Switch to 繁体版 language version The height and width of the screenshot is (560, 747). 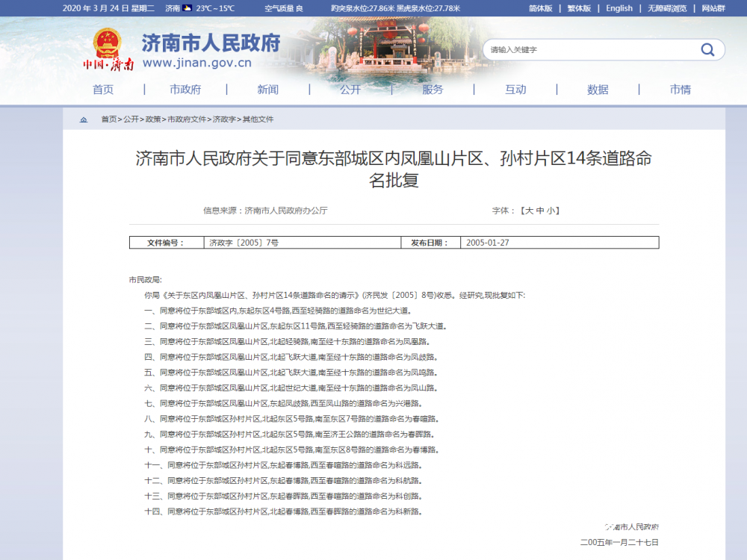579,8
